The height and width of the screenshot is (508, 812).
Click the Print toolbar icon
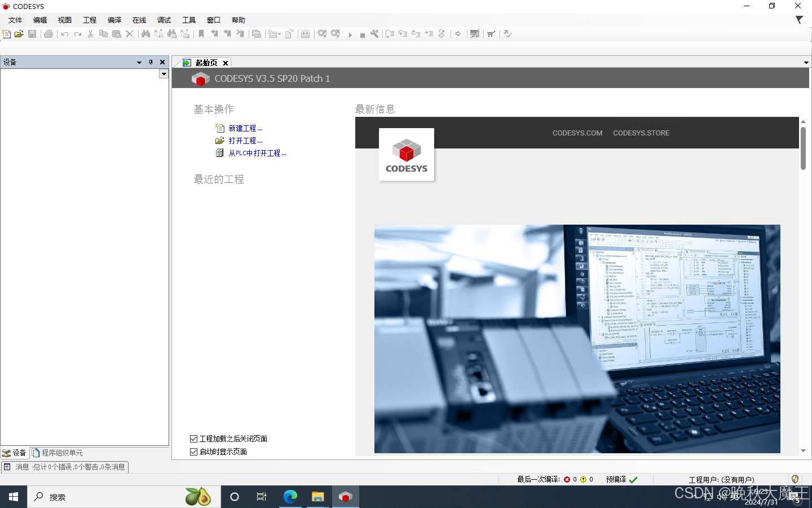coord(48,34)
